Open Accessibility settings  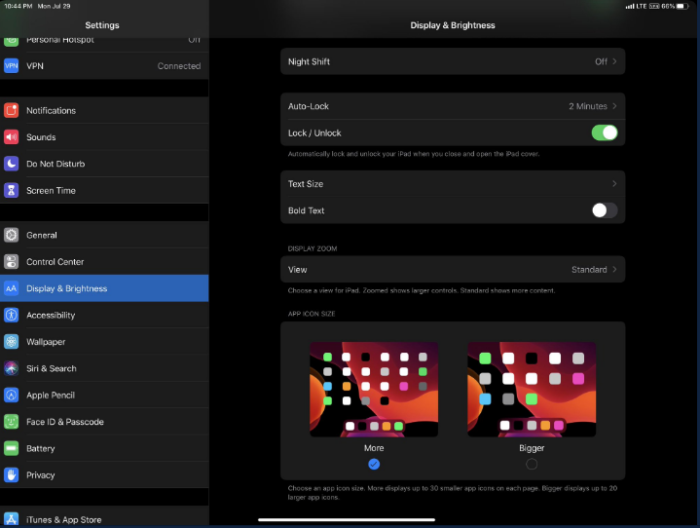104,315
